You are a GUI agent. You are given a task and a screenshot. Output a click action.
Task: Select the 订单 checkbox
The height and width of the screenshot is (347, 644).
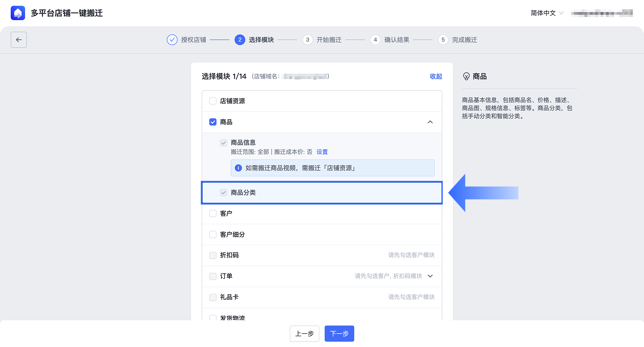[x=213, y=276]
